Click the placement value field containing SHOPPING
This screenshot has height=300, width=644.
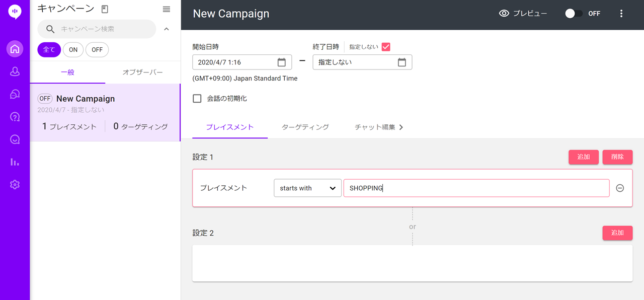pyautogui.click(x=476, y=188)
